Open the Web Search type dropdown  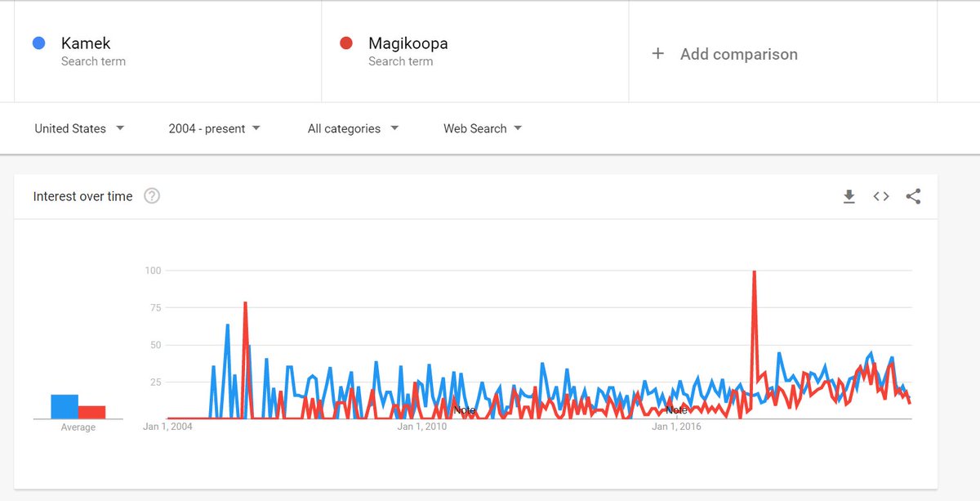[x=483, y=128]
